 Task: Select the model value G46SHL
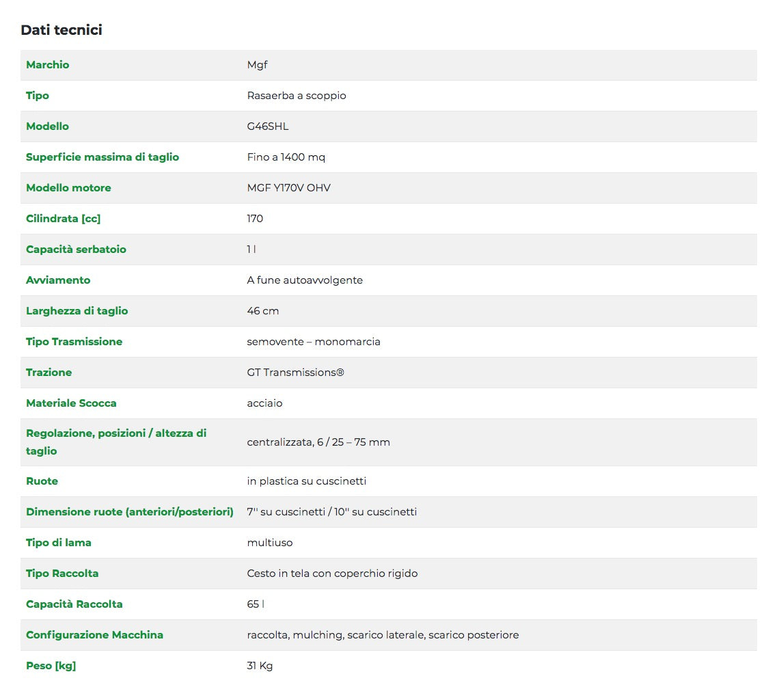(x=268, y=126)
